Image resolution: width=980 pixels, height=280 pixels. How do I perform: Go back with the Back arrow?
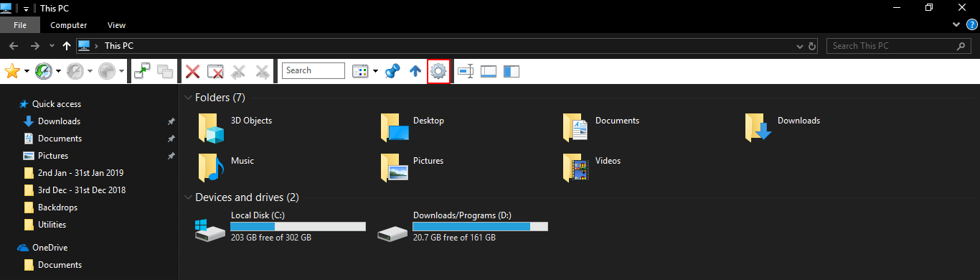[x=14, y=46]
